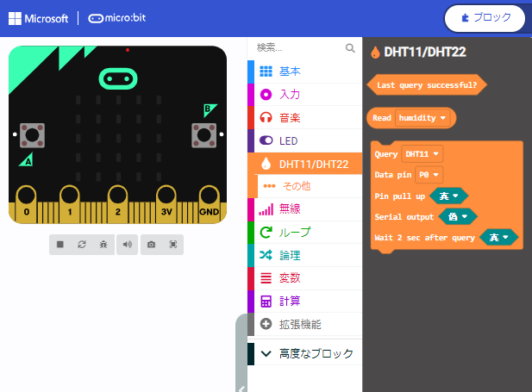Open the micro:bit home logo
Viewport: 532px width, 392px height.
(x=117, y=18)
